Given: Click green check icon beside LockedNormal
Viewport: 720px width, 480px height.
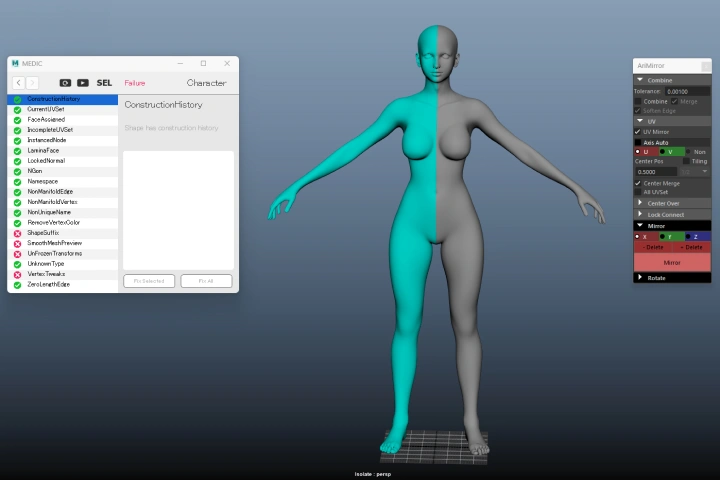Looking at the screenshot, I should tap(17, 161).
